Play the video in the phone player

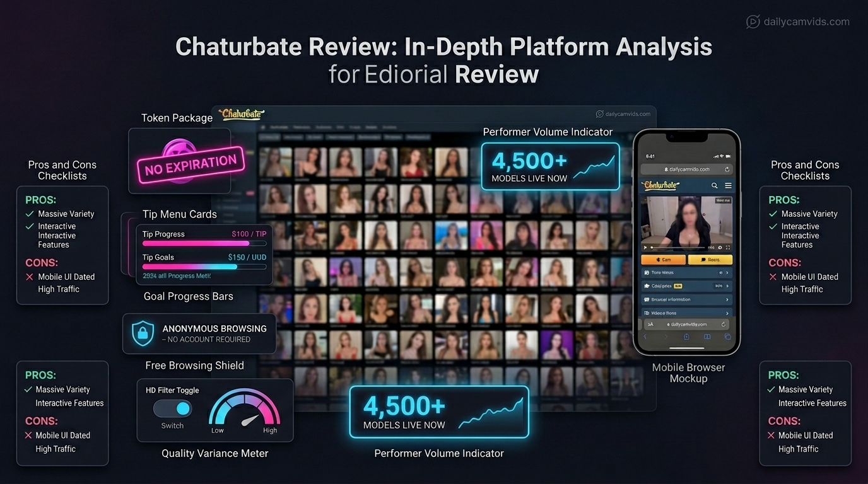[x=645, y=248]
